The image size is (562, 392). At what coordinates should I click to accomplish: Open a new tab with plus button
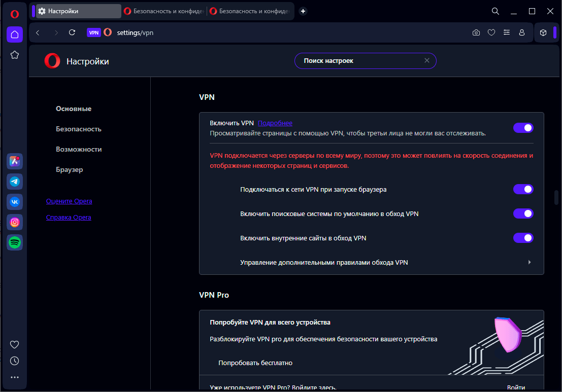click(303, 11)
